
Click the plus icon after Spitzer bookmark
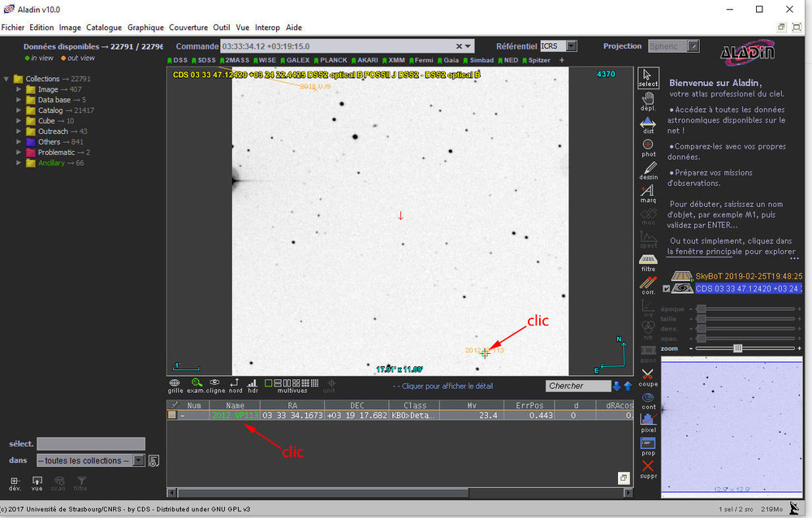[561, 60]
